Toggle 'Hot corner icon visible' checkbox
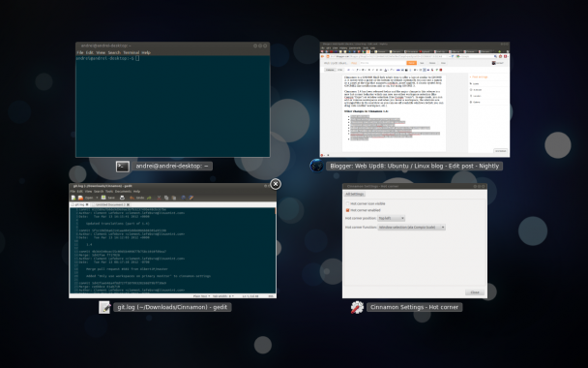This screenshot has height=368, width=588. pos(347,203)
